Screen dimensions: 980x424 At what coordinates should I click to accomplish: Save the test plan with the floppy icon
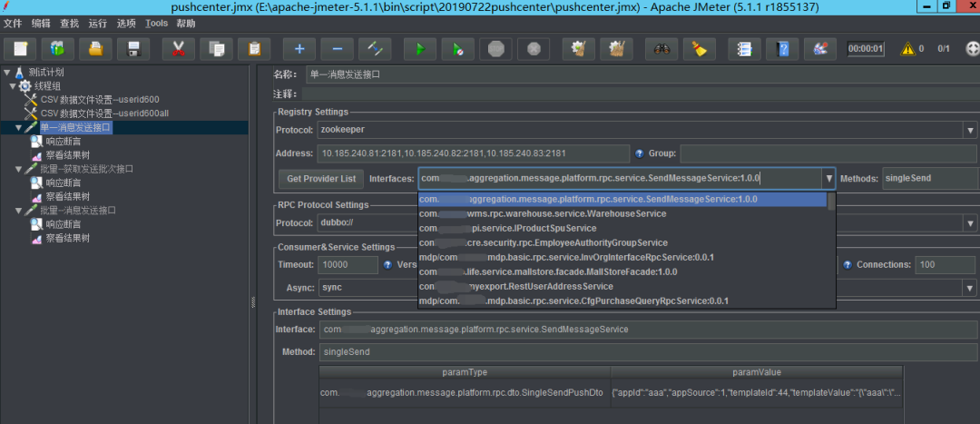tap(133, 48)
